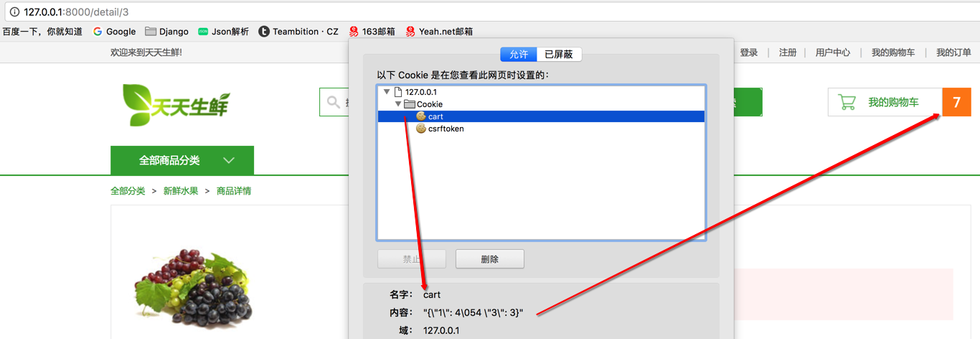The image size is (980, 339).
Task: Select the cookie content value text
Action: click(473, 312)
